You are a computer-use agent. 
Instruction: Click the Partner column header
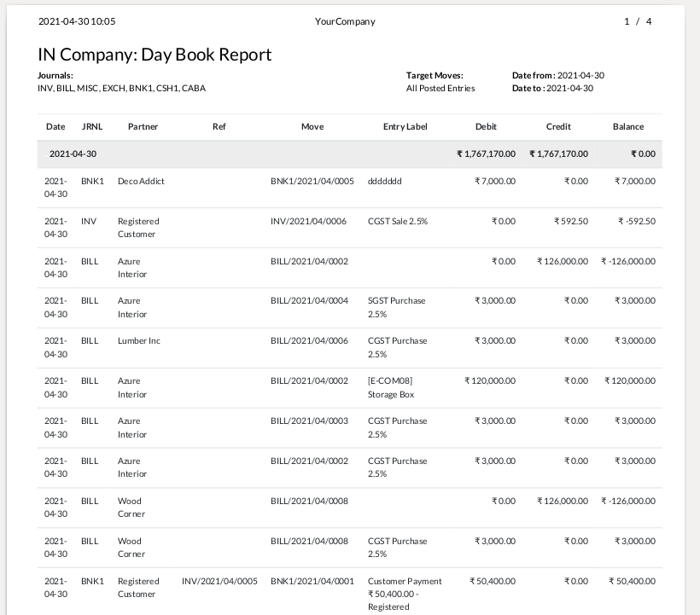pyautogui.click(x=143, y=126)
